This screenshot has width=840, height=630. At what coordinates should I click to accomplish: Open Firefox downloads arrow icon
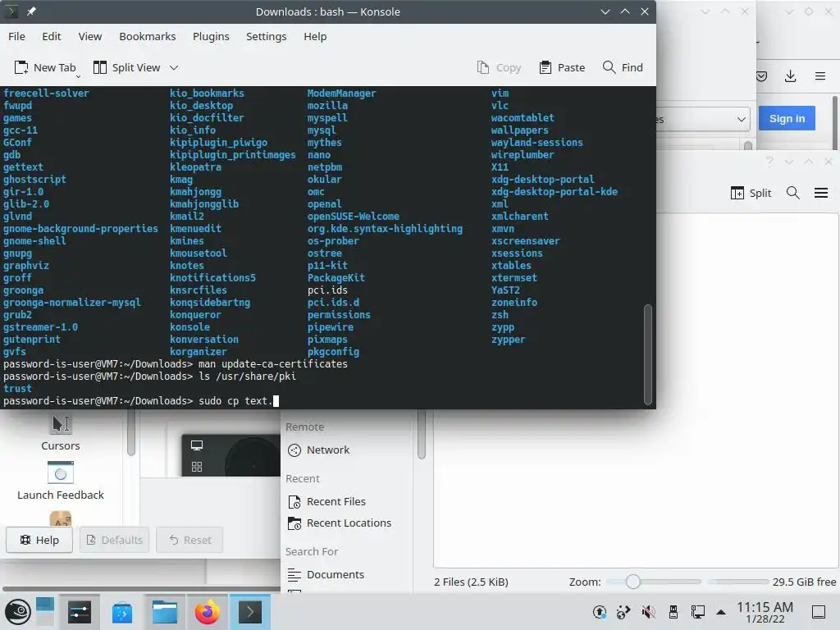pyautogui.click(x=790, y=76)
